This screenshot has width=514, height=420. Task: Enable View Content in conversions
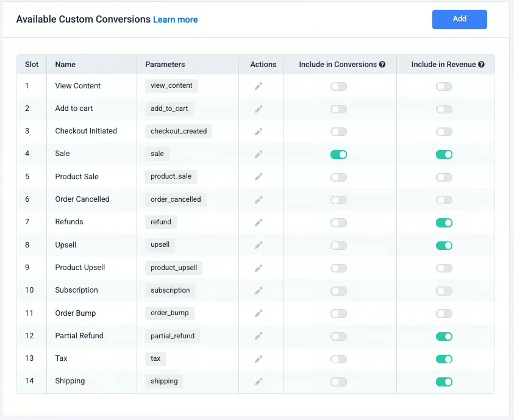(338, 87)
